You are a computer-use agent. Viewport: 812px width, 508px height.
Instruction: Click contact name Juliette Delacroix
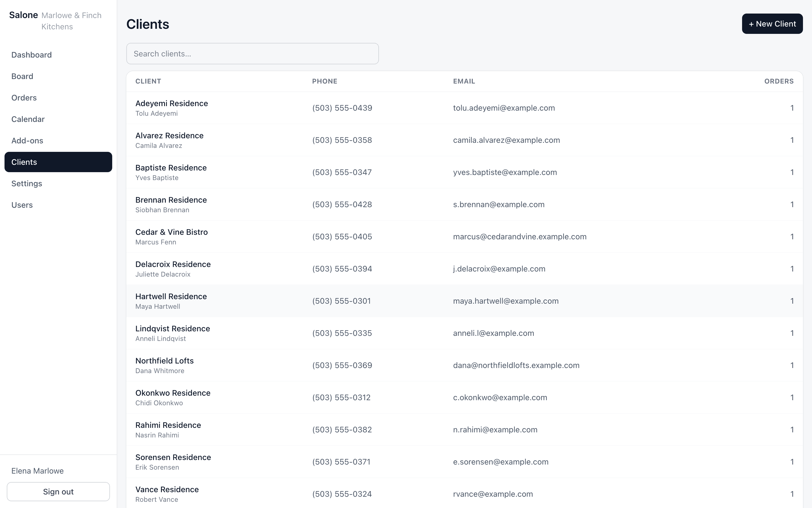point(163,275)
